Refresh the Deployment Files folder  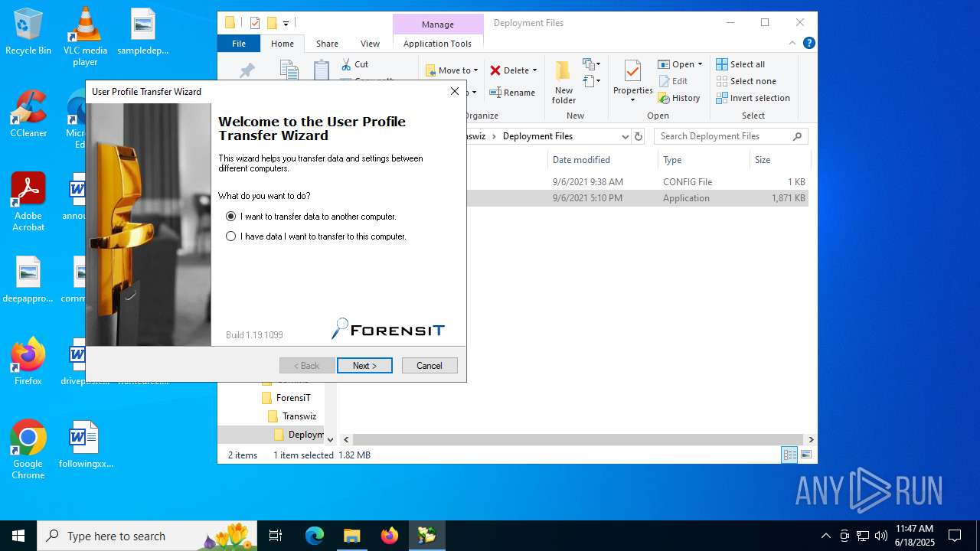(x=639, y=136)
